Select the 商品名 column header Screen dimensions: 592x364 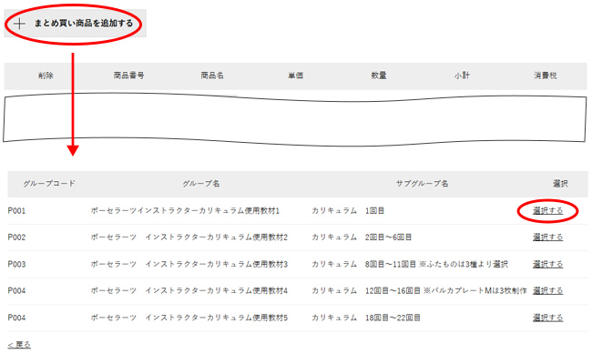point(212,76)
